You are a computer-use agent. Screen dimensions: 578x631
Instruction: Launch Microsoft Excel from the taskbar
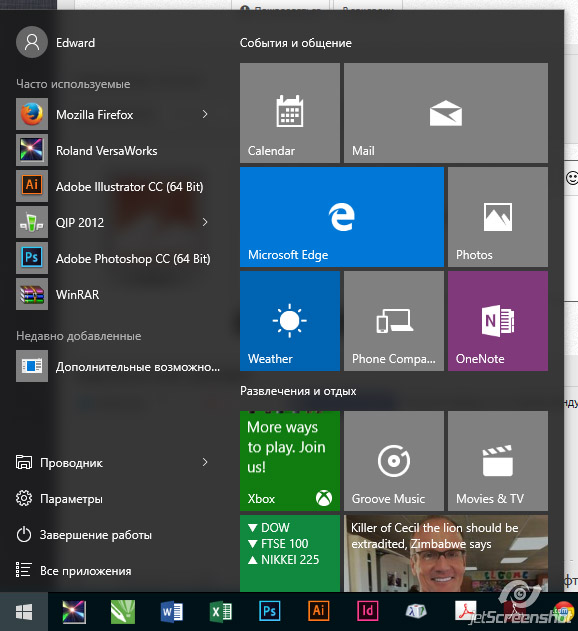[x=221, y=612]
